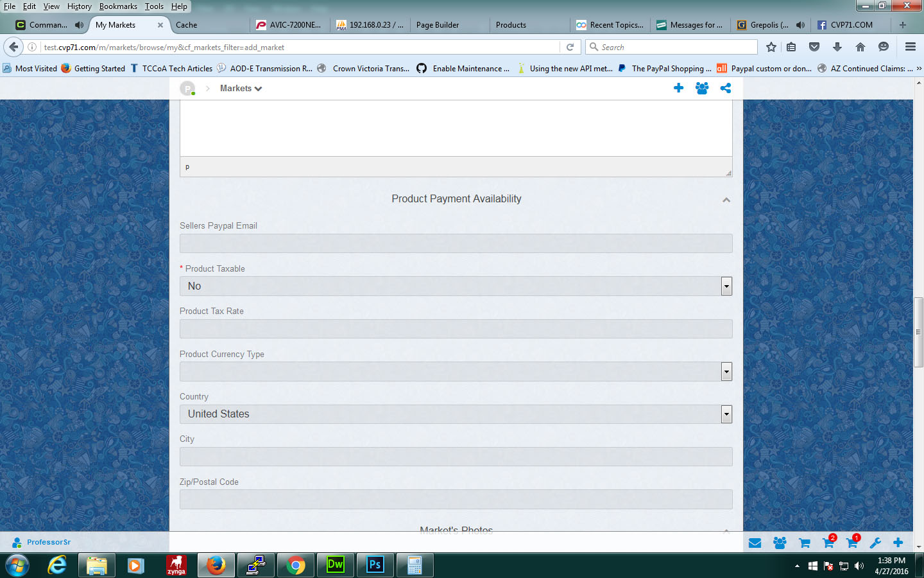Bookmark this page with the star icon
The width and height of the screenshot is (924, 578).
pyautogui.click(x=771, y=47)
